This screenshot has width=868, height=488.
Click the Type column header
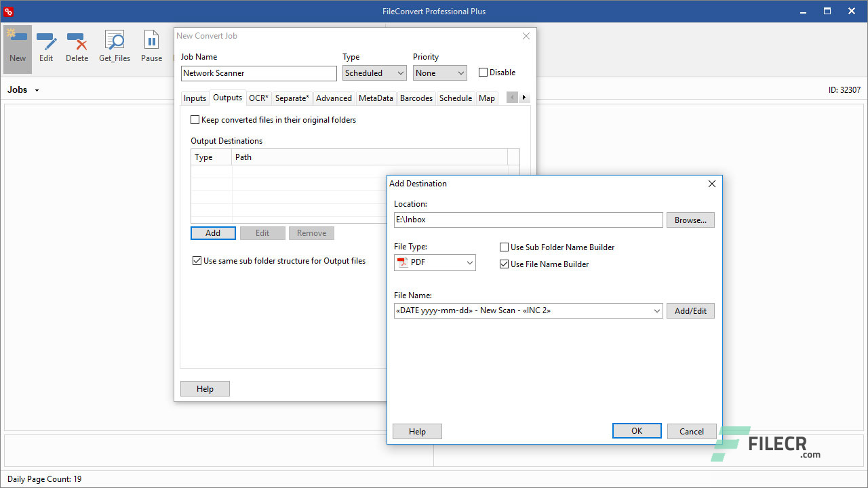tap(212, 157)
